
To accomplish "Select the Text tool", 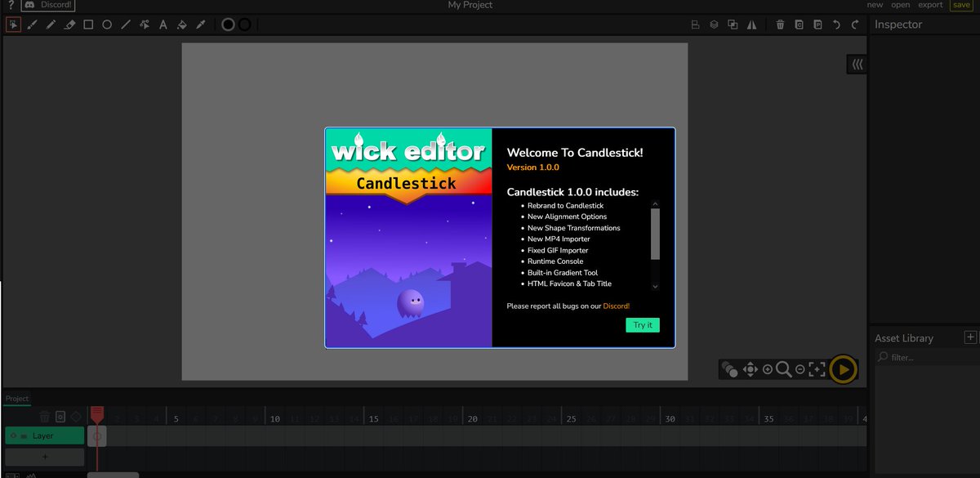I will coord(163,25).
